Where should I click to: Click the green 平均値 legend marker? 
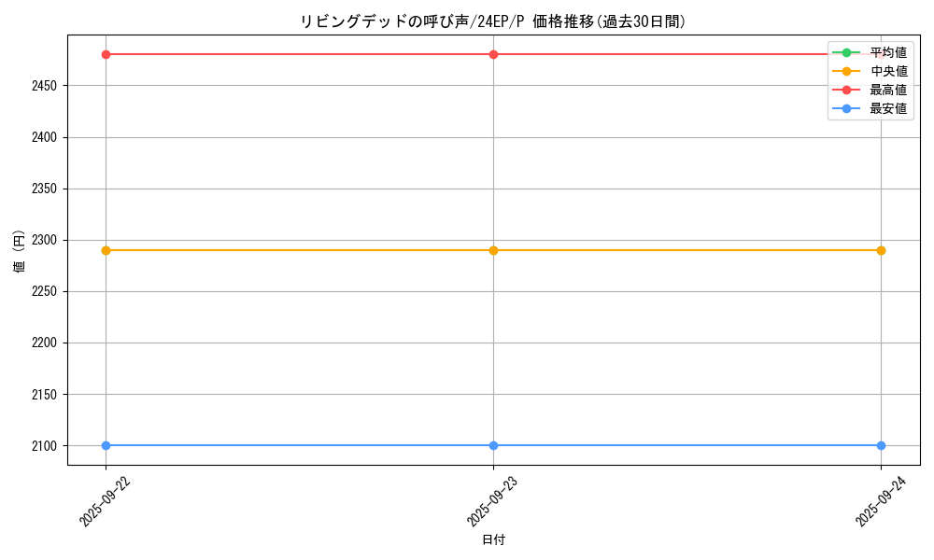(x=846, y=52)
